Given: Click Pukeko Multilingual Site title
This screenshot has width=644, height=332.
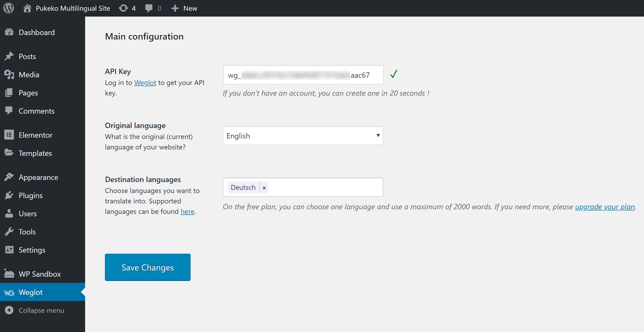Looking at the screenshot, I should click(73, 8).
